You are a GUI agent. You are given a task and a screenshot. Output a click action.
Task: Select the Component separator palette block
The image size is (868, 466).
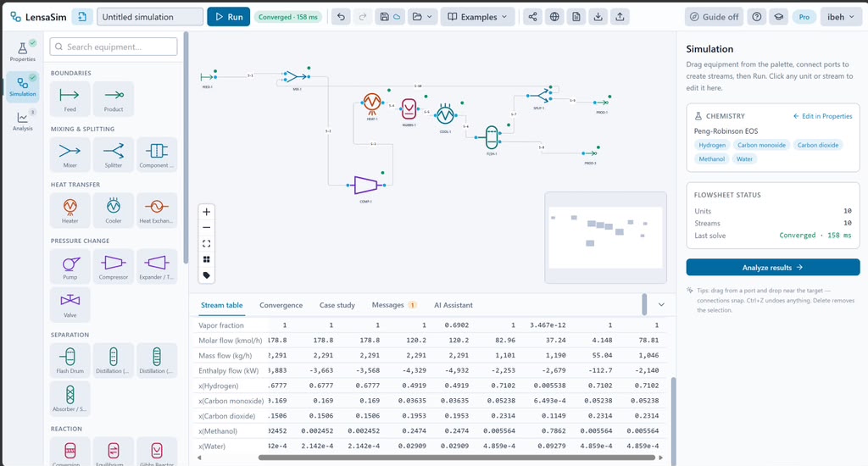[157, 154]
